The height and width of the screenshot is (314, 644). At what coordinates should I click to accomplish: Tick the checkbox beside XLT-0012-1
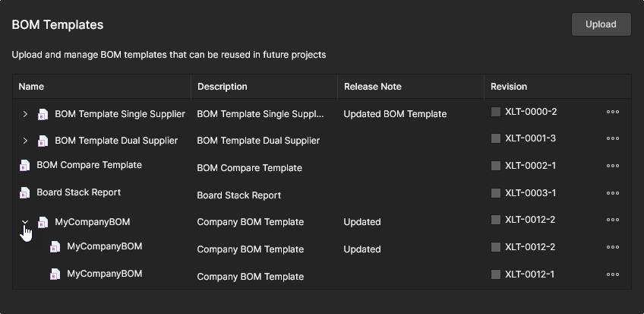[496, 274]
